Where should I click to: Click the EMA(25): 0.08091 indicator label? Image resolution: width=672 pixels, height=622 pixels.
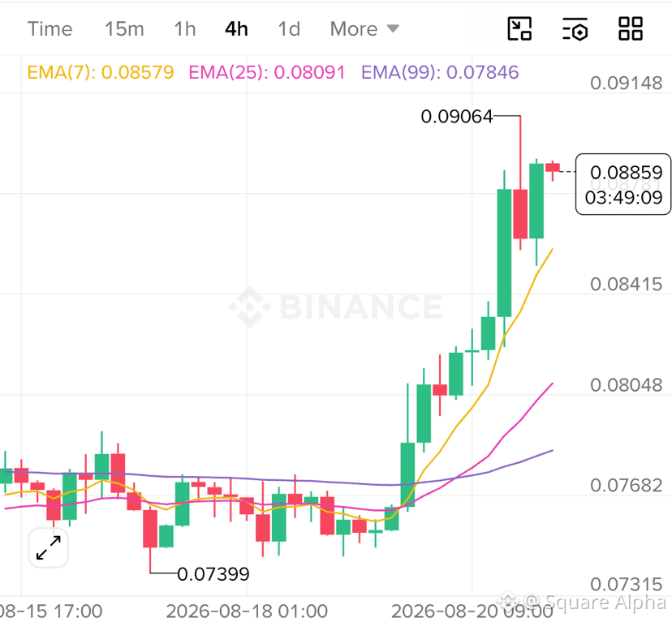click(x=266, y=72)
